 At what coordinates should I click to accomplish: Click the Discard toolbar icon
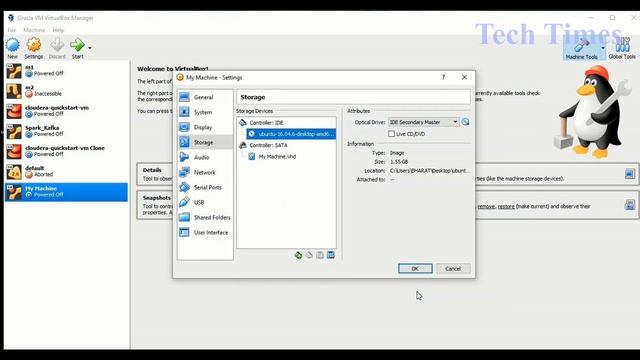[x=57, y=48]
